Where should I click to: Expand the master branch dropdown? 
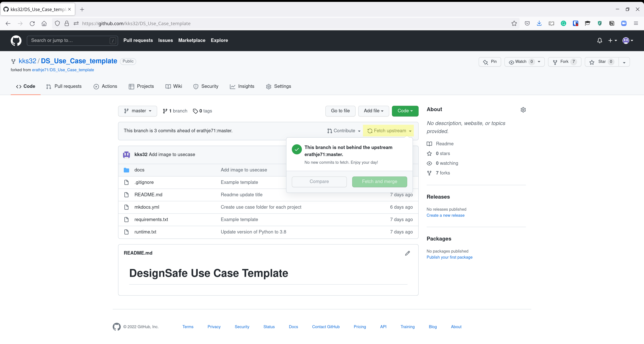pos(138,111)
